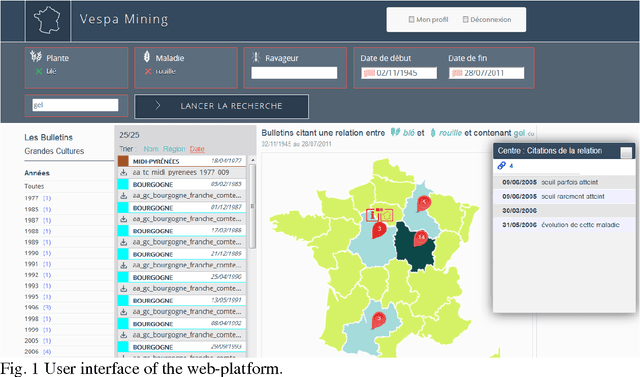The width and height of the screenshot is (640, 377).
Task: Sort bulletins by Région
Action: tap(174, 149)
